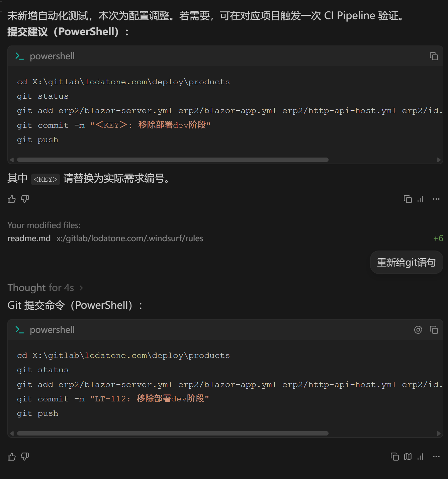Thumbs down the last response
Viewport: 448px width, 479px height.
click(x=25, y=457)
